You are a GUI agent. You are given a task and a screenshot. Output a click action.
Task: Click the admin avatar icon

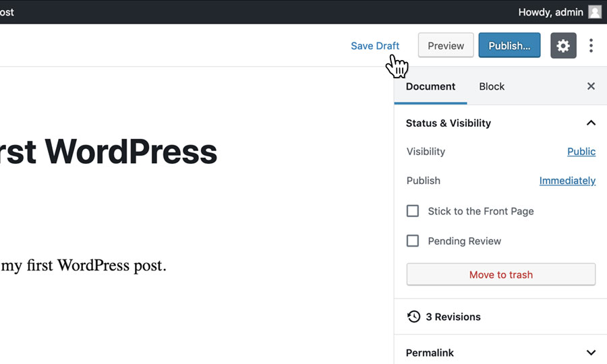(595, 12)
